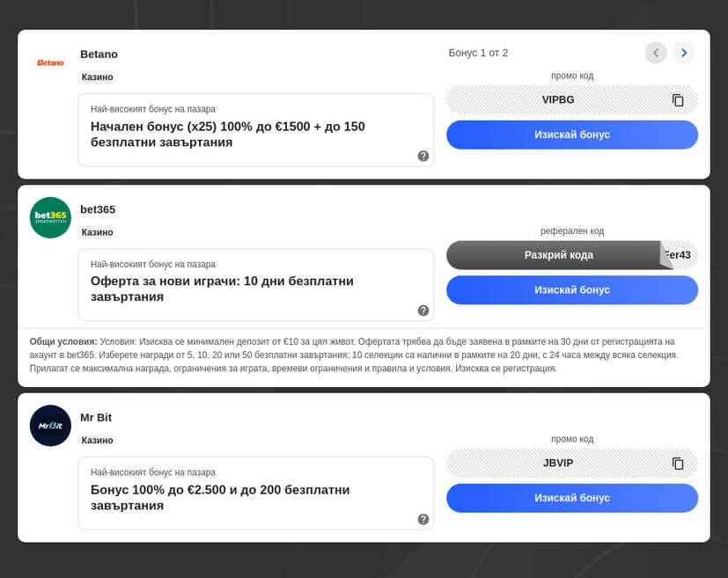This screenshot has width=728, height=578.
Task: Copy the VIPBG promo code
Action: click(678, 100)
